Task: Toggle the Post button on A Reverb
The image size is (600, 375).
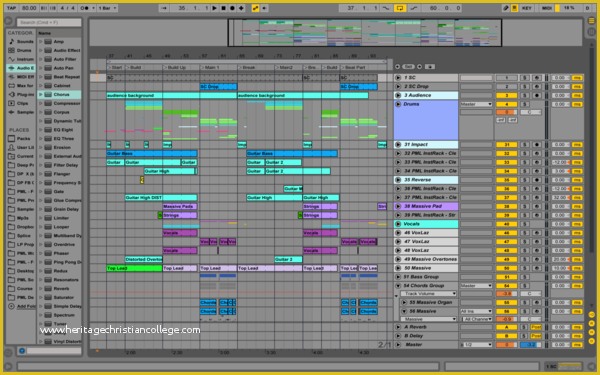Action: (x=536, y=327)
